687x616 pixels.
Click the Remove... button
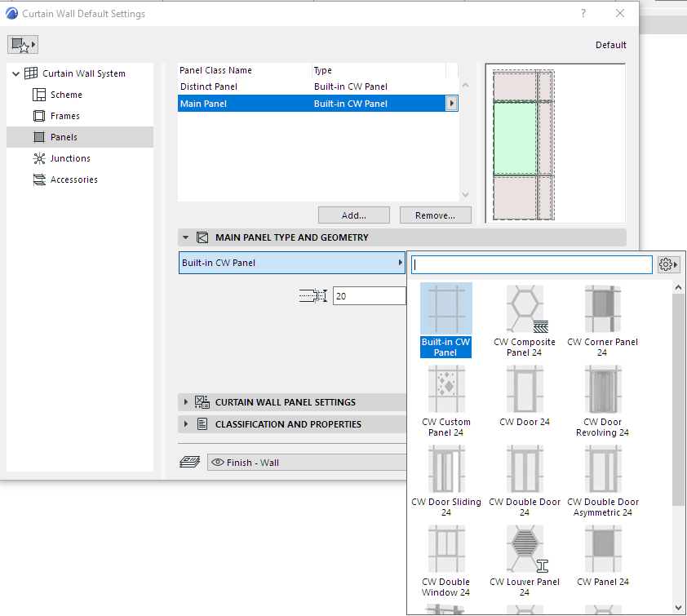tap(435, 215)
